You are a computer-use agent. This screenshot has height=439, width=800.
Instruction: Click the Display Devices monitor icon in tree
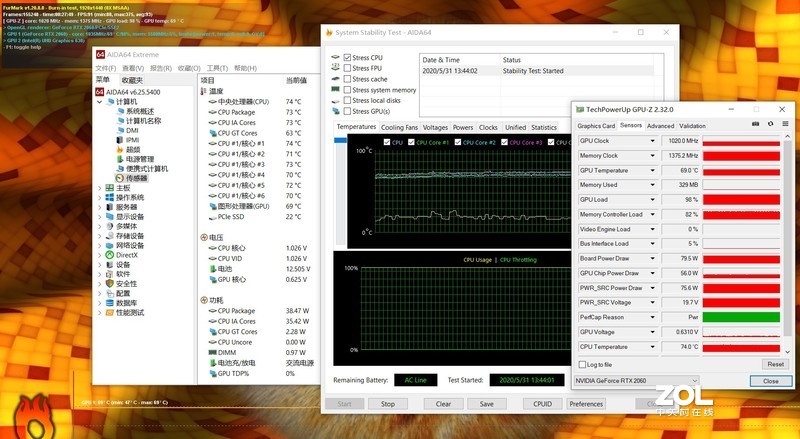point(110,216)
